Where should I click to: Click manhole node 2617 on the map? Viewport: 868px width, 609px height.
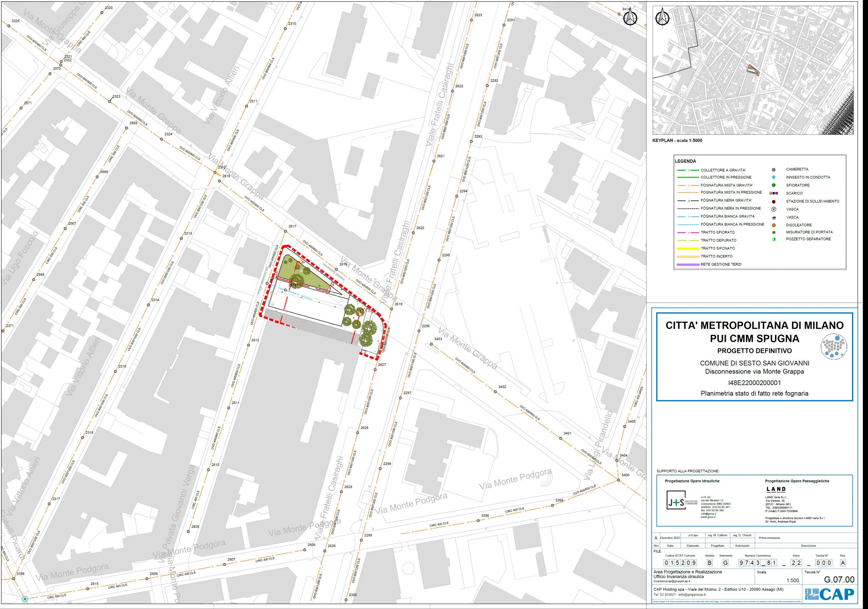286,231
